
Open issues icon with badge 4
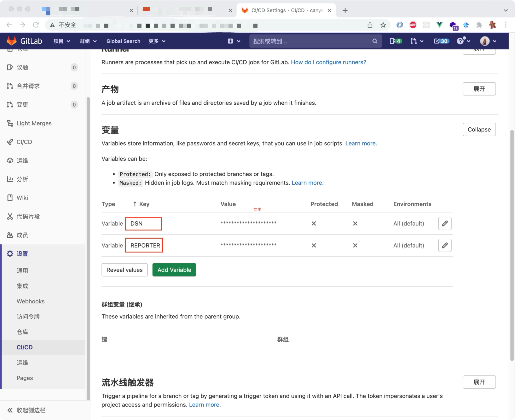[395, 41]
